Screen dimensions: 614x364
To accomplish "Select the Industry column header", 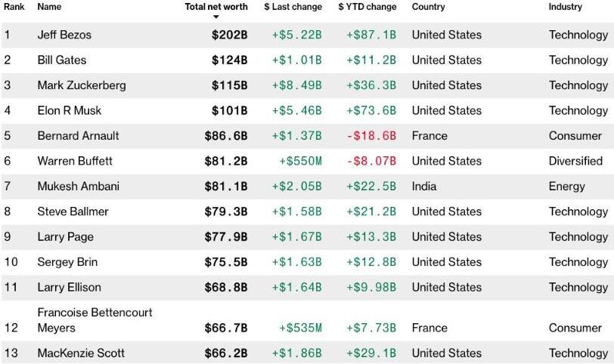I will click(x=566, y=7).
